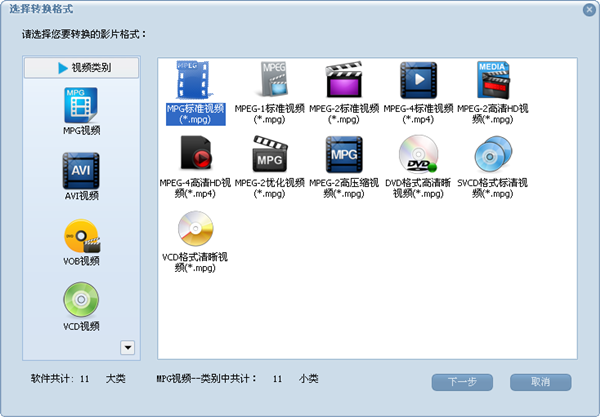Select MPG标准视频(*.mpg) format
The image size is (600, 417).
coord(195,93)
